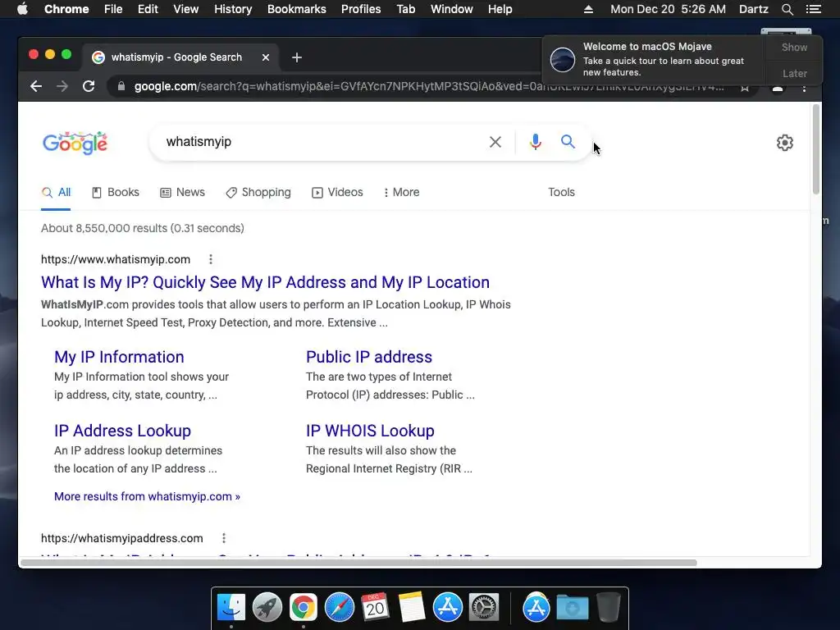
Task: Open Google quick settings gear
Action: point(785,143)
